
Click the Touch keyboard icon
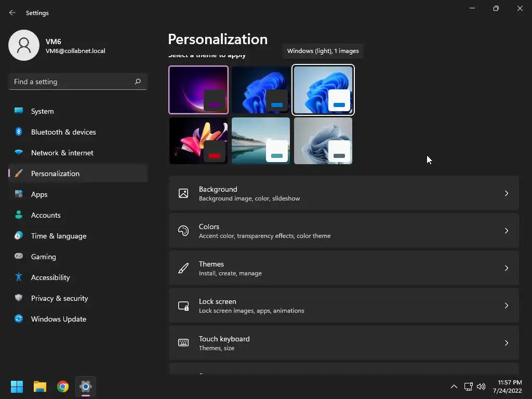click(x=183, y=343)
